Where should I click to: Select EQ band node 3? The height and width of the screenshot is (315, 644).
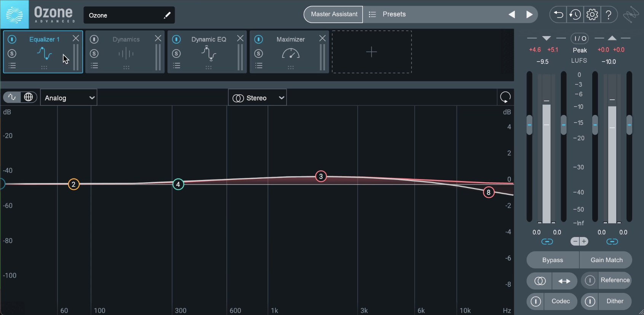click(321, 177)
